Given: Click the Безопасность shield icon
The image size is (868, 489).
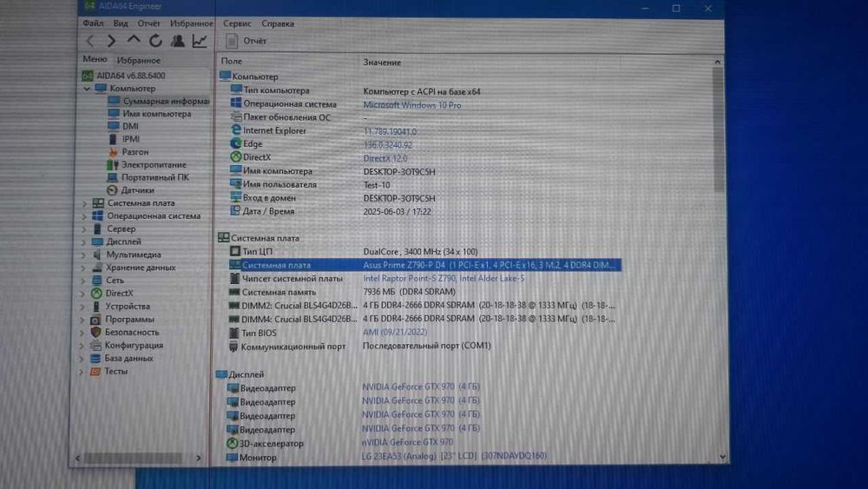Looking at the screenshot, I should [95, 333].
